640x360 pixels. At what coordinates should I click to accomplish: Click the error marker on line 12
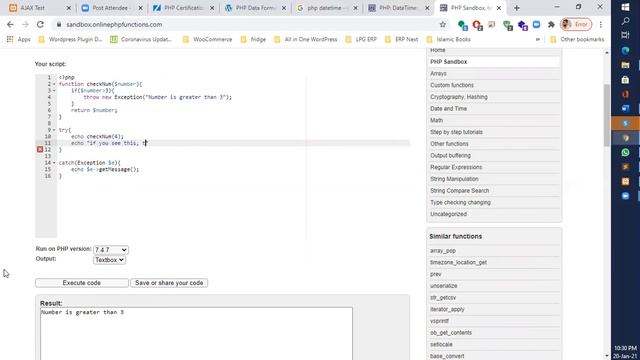(40, 149)
